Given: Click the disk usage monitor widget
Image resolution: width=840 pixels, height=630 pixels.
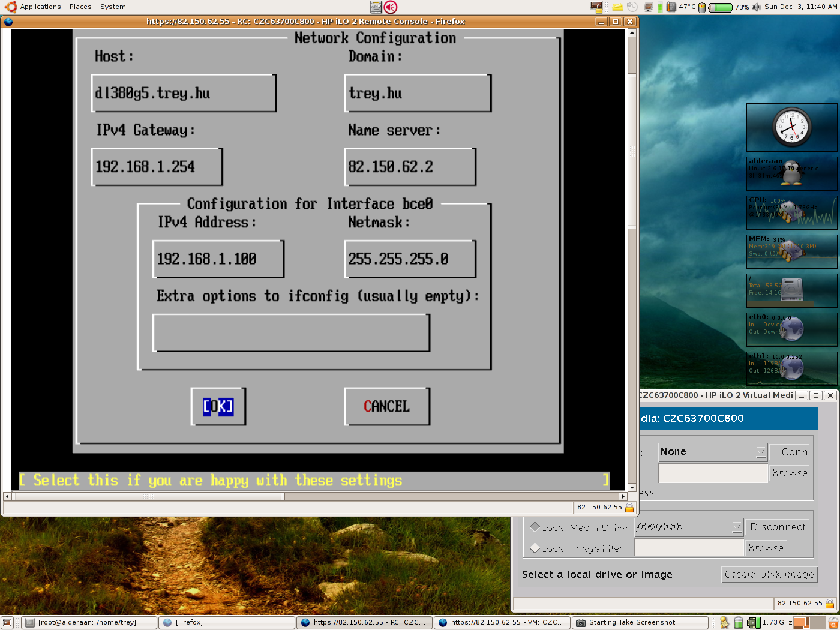Looking at the screenshot, I should (791, 290).
